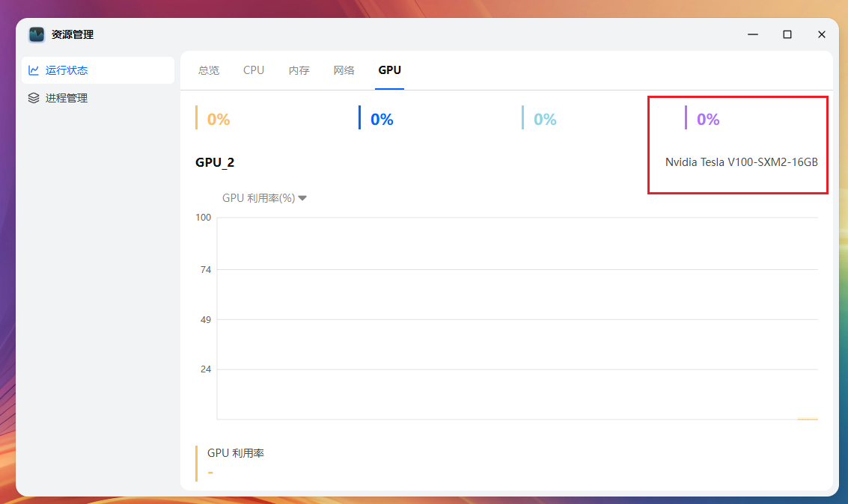The image size is (848, 504).
Task: Click the chart icon beside 运行状态
Action: point(34,70)
